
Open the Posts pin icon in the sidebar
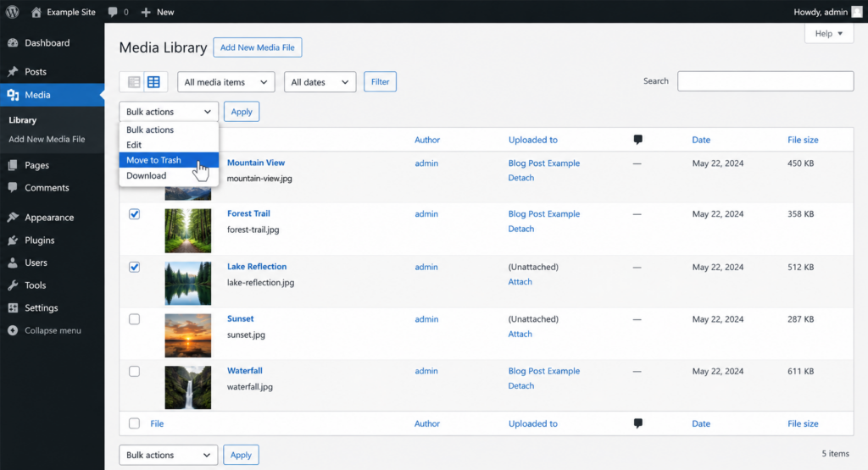(13, 72)
